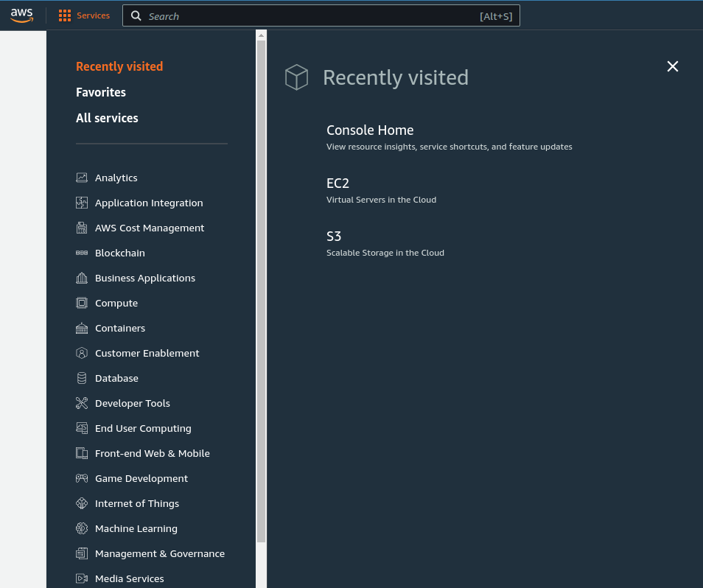This screenshot has height=588, width=703.
Task: Click the Containers category icon
Action: (x=82, y=328)
